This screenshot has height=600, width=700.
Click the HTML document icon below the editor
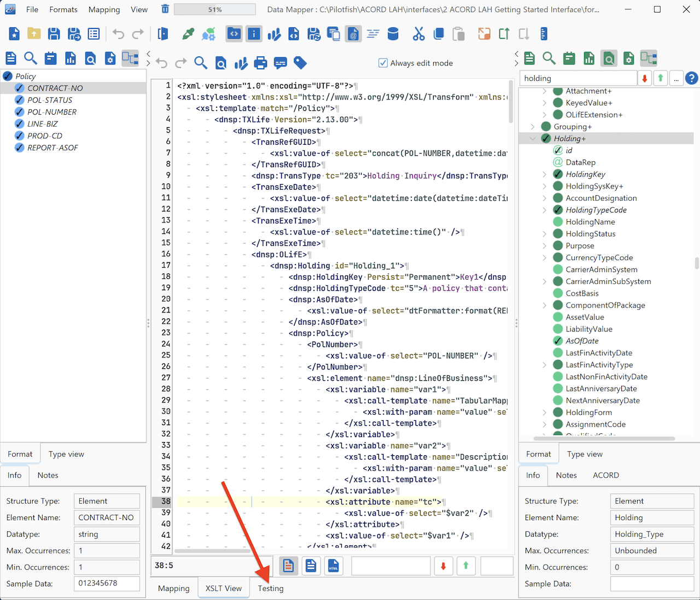[333, 566]
